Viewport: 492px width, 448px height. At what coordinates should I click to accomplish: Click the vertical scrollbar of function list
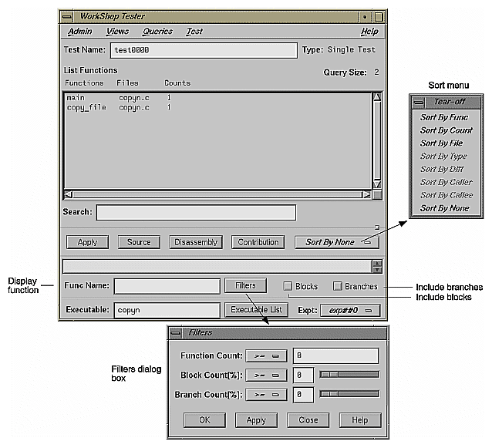coord(377,141)
